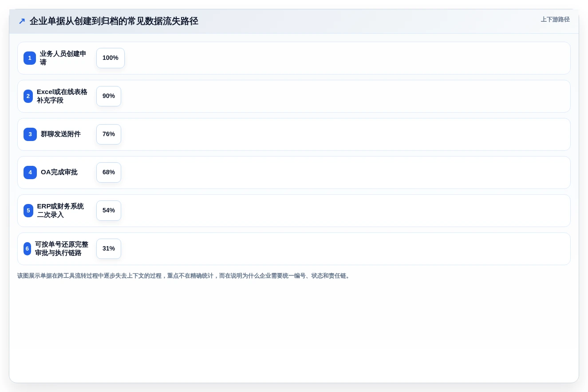Screen dimensions: 588x392
Task: Click the title 企业单据从创建到归档的常见数据流失路径
Action: (114, 21)
